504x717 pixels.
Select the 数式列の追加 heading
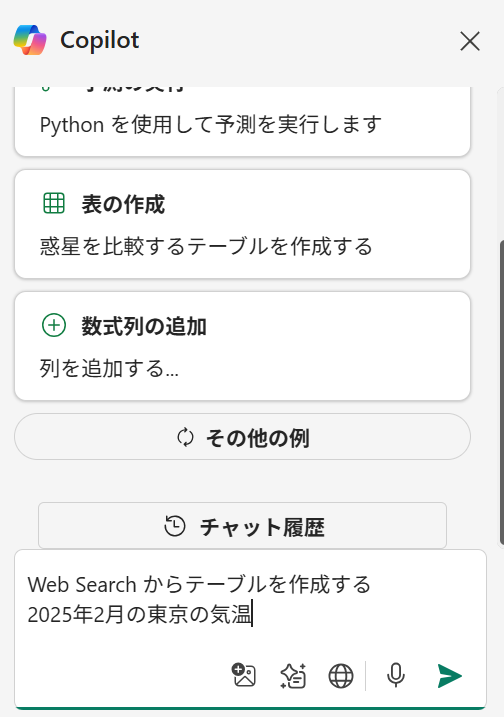pos(144,326)
